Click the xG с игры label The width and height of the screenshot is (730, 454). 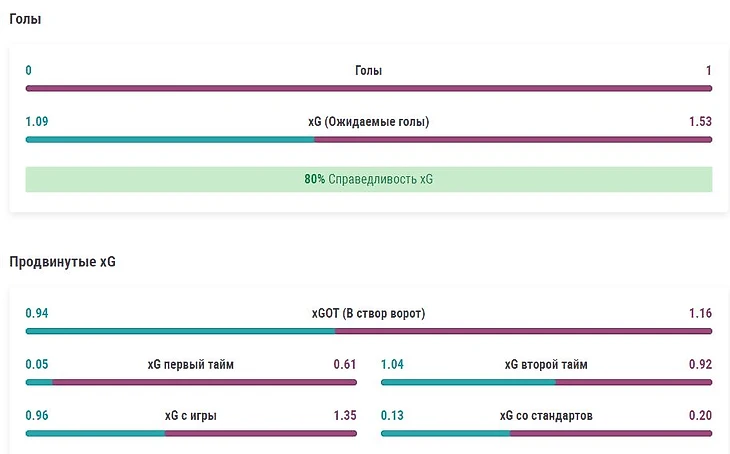point(190,415)
